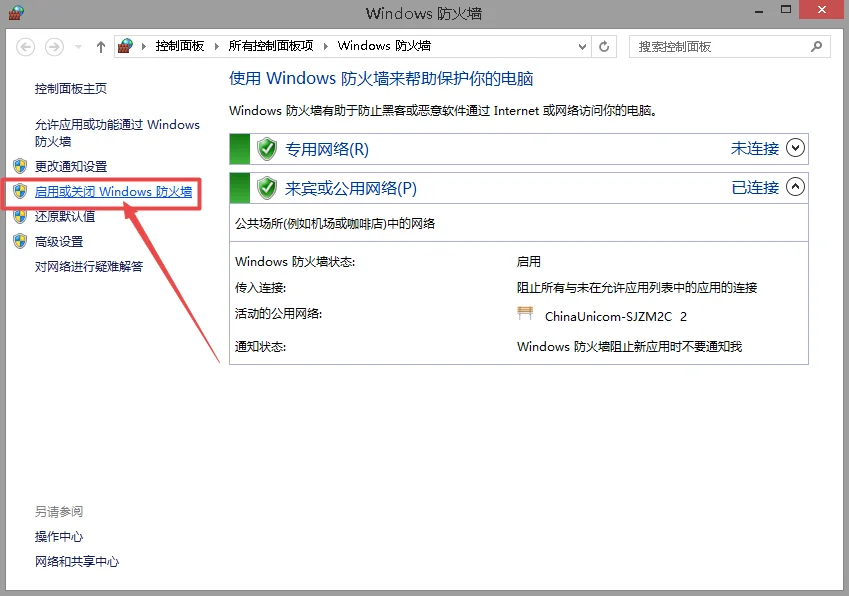Collapse the 来宾或公用网络 section chevron
Viewport: 849px width, 596px height.
tap(795, 187)
